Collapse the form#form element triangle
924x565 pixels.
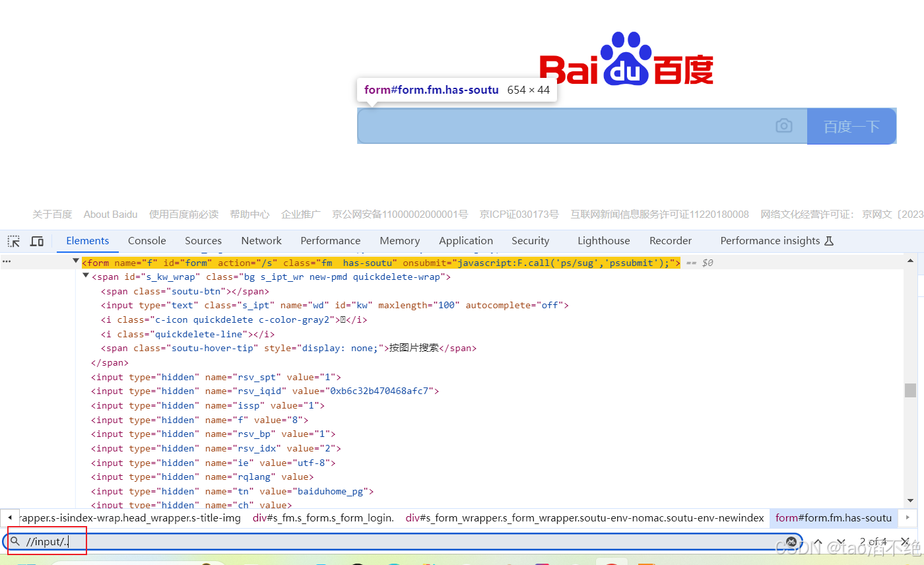(77, 262)
